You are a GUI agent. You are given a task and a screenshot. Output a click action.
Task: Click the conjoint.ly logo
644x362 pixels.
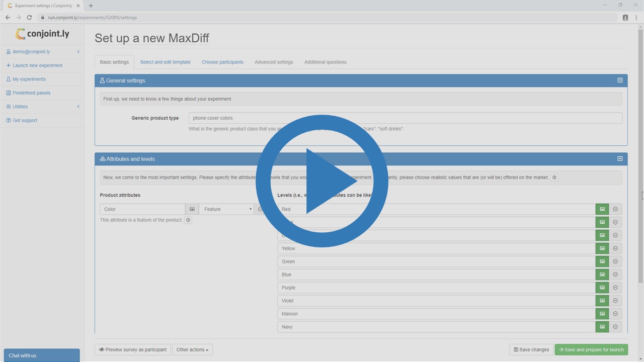click(42, 34)
